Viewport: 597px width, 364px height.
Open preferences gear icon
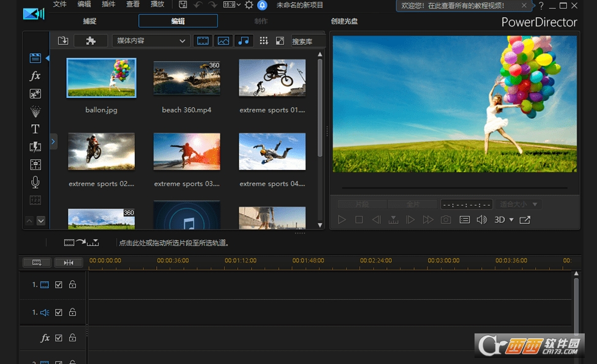point(249,5)
